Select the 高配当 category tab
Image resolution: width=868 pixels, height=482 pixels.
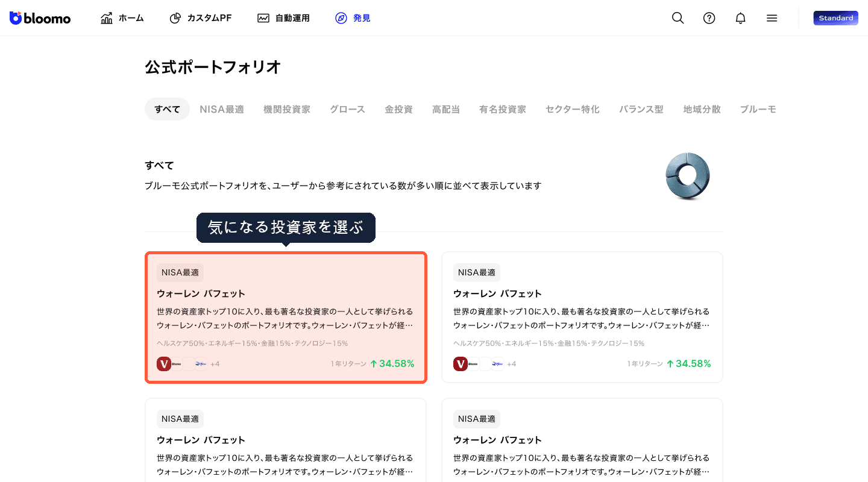click(446, 109)
